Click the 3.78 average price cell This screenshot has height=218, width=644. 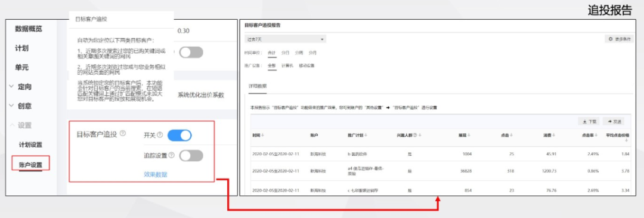625,171
